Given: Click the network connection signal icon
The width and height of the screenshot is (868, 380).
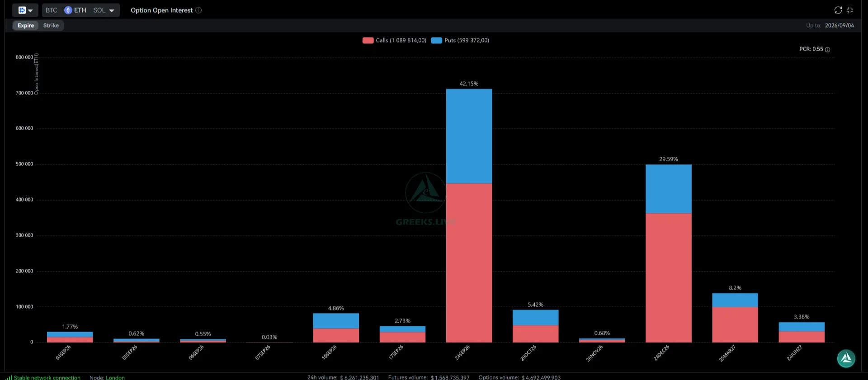Looking at the screenshot, I should (9, 377).
